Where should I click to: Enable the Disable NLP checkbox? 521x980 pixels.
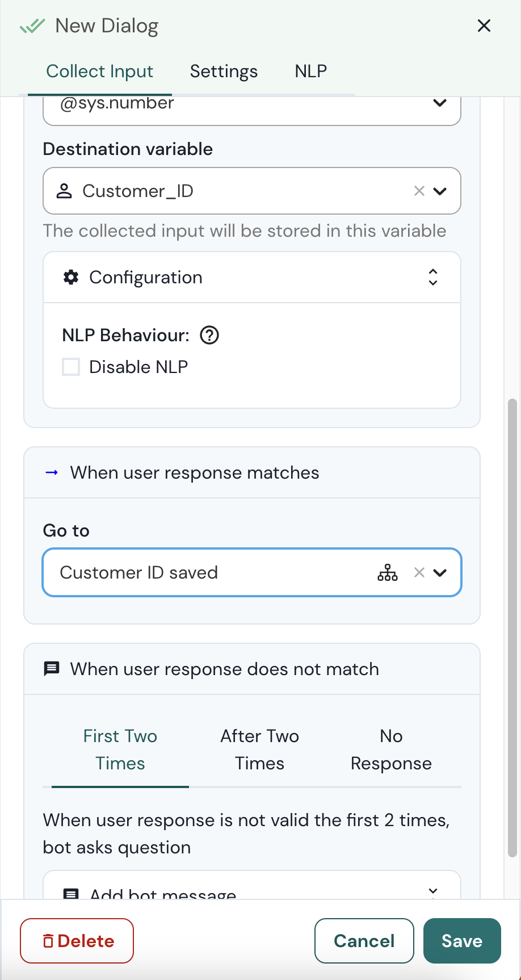71,367
